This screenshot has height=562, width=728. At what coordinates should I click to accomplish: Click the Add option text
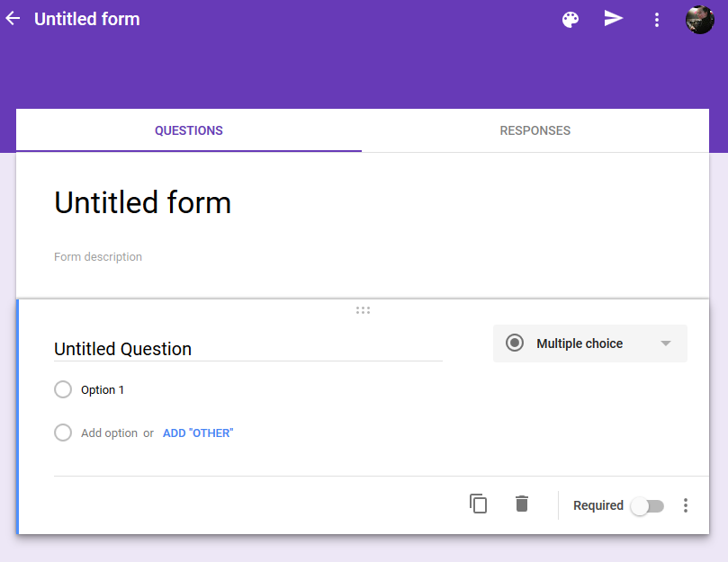point(109,433)
